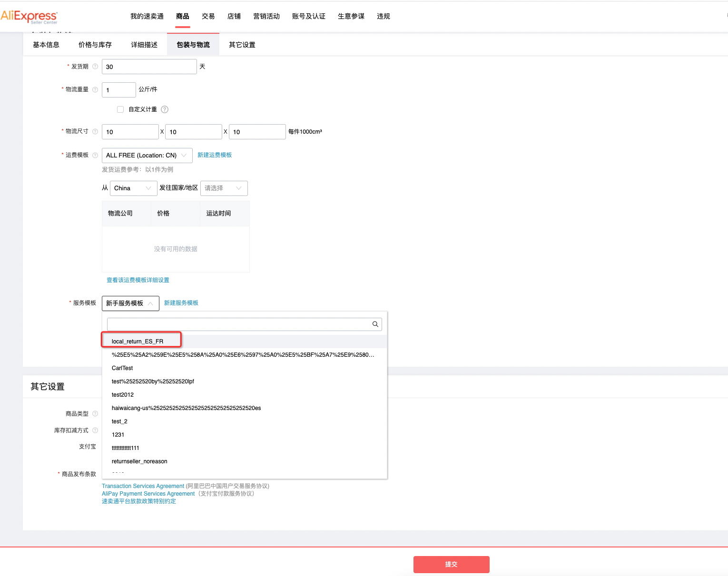This screenshot has height=576, width=728.
Task: Click help icon next to 物流尺寸
Action: (x=95, y=131)
